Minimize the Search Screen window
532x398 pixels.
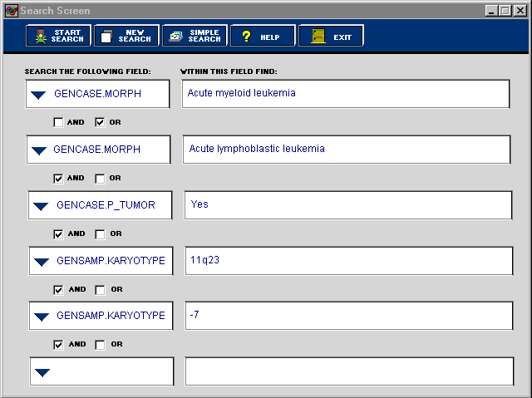point(491,11)
